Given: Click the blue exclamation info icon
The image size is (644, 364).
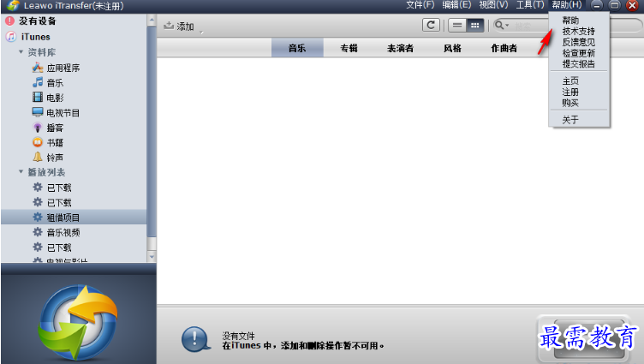Looking at the screenshot, I should tap(194, 339).
